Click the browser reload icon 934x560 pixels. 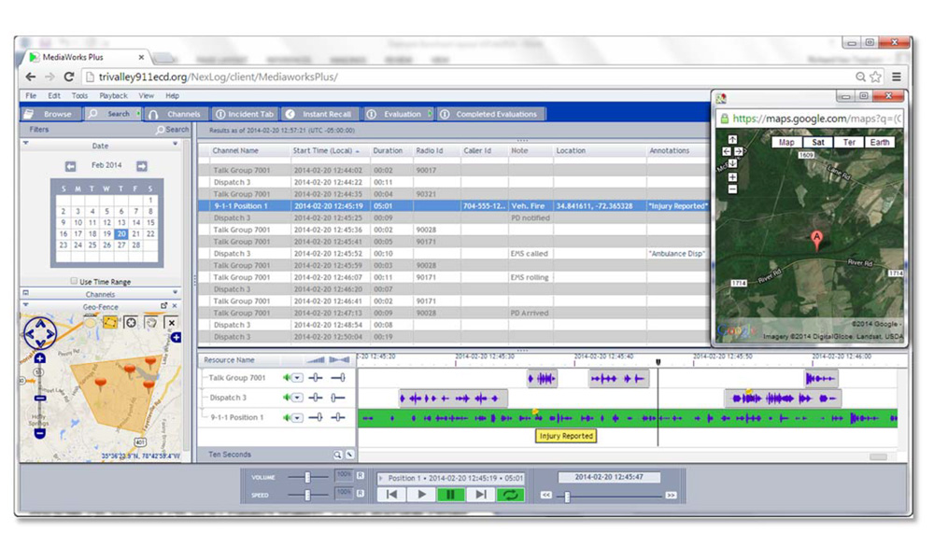[68, 77]
